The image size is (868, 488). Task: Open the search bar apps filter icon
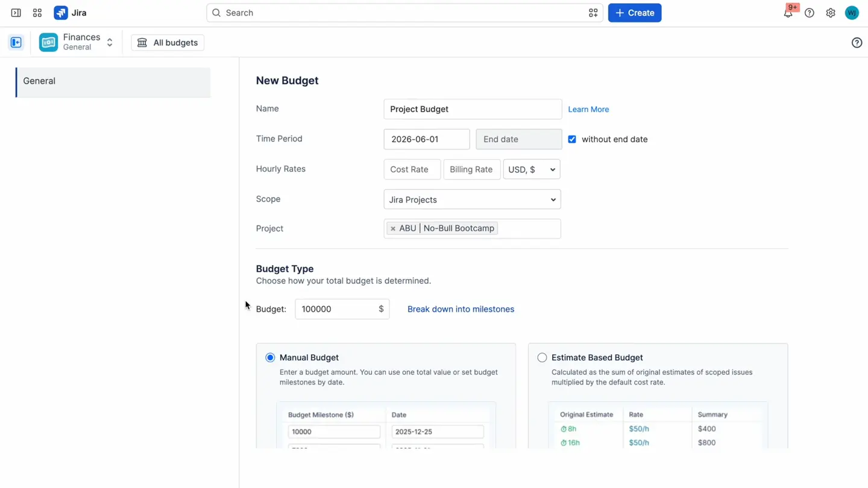point(593,13)
